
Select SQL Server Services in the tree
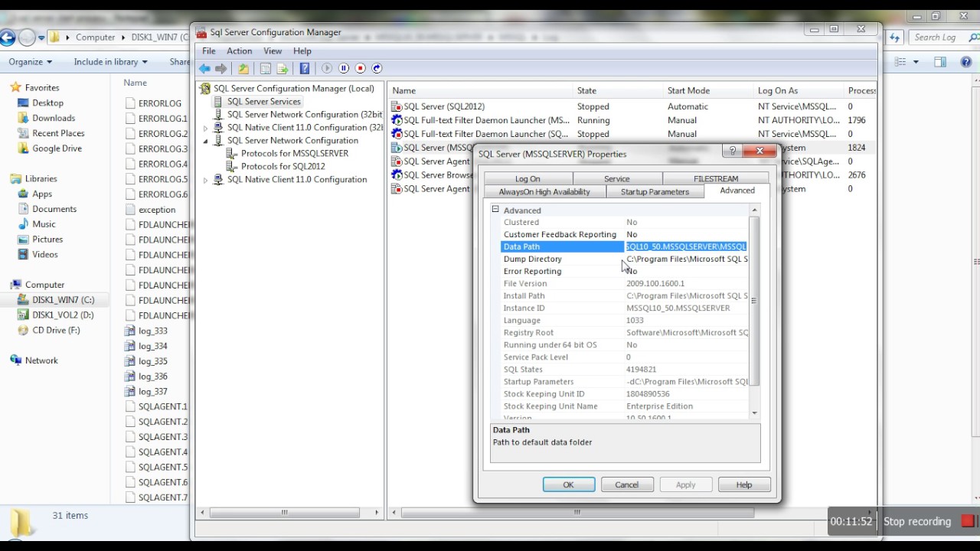tap(263, 102)
